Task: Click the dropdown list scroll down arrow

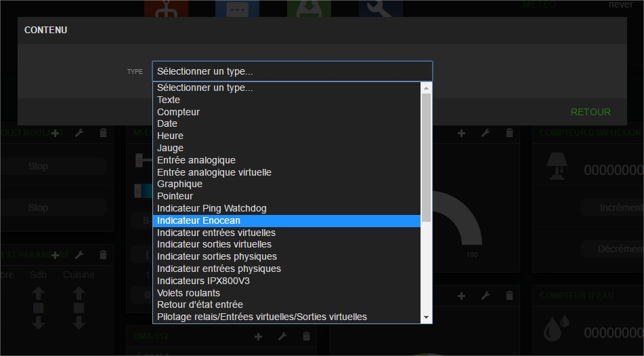Action: coord(426,317)
